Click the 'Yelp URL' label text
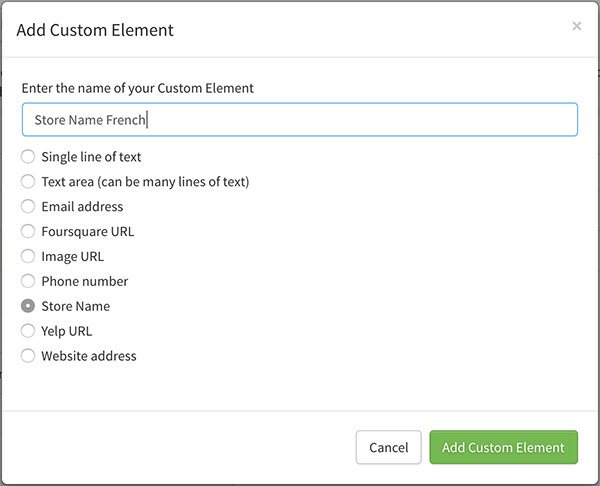Screen dimensions: 600x486 click(67, 331)
